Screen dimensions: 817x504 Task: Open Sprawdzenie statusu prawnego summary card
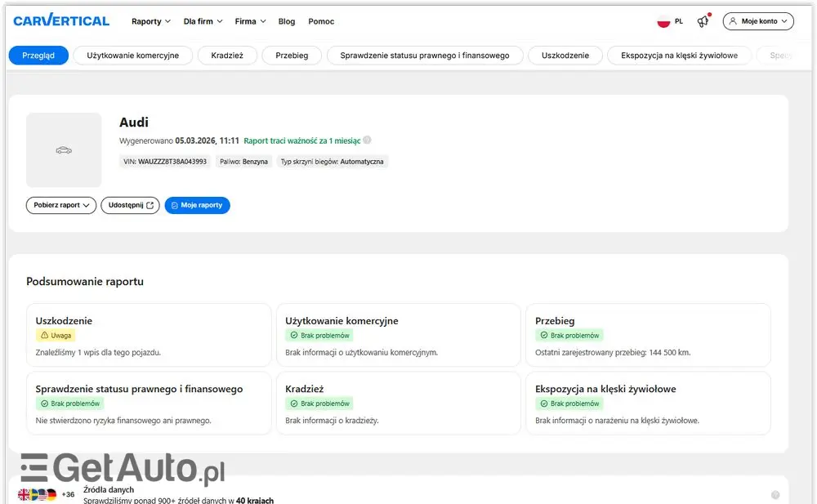149,404
